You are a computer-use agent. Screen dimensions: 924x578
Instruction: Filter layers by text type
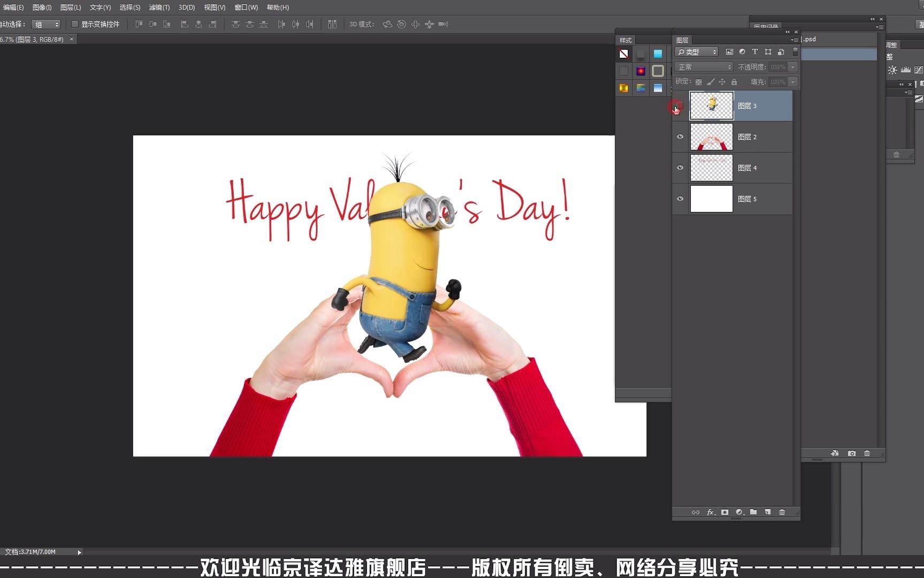(755, 52)
